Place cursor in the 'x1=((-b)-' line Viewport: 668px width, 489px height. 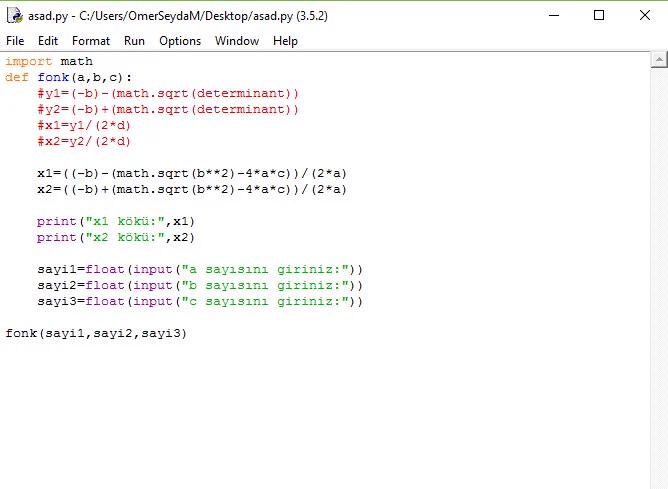point(192,173)
